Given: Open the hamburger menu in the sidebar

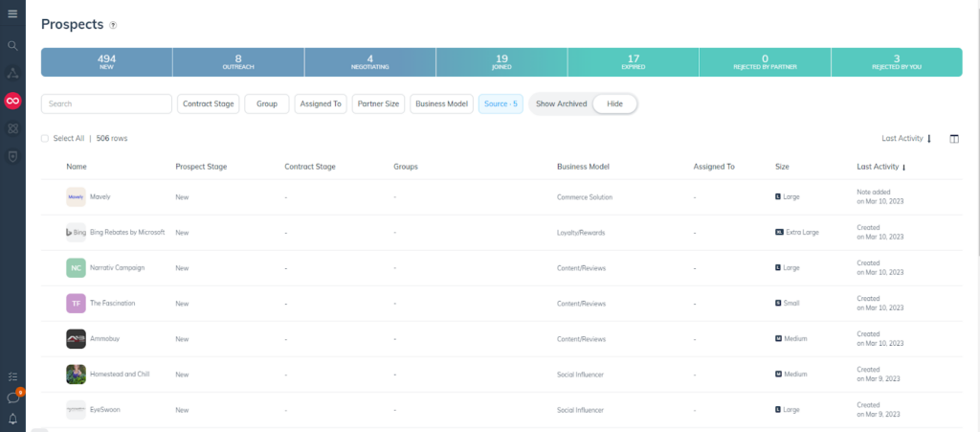Looking at the screenshot, I should click(x=12, y=12).
